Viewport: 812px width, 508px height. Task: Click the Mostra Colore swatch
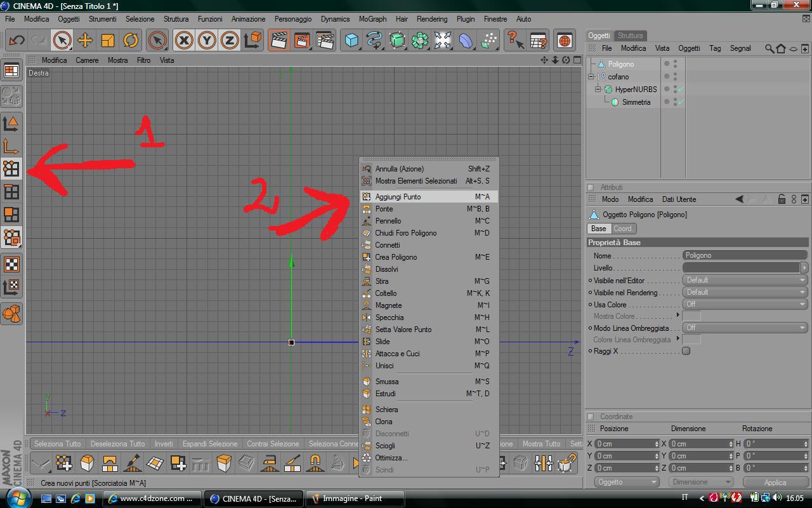(691, 316)
